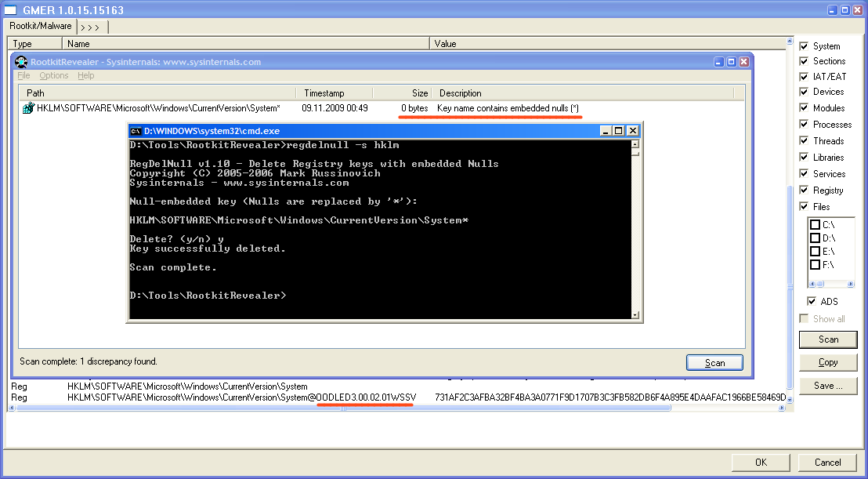Uncheck the Services option

[804, 173]
